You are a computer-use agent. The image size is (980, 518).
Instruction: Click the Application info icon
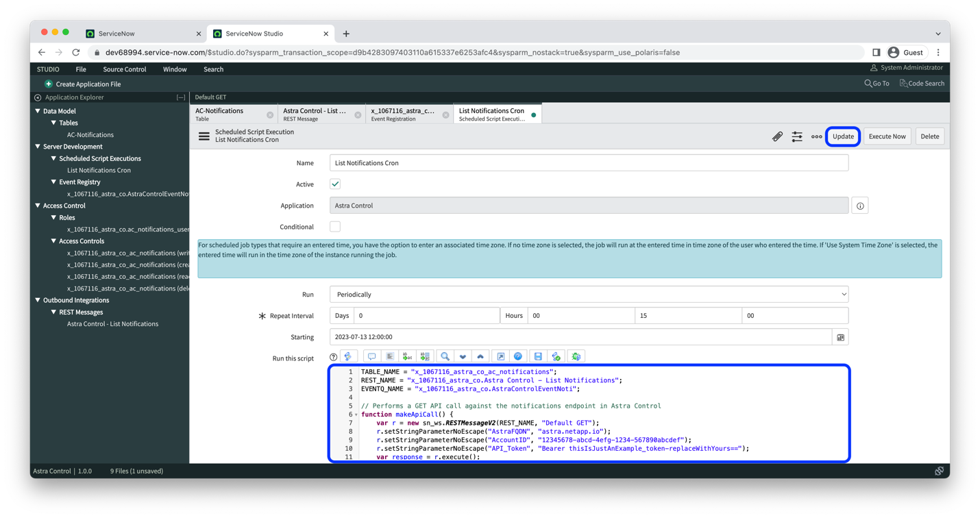coord(860,206)
